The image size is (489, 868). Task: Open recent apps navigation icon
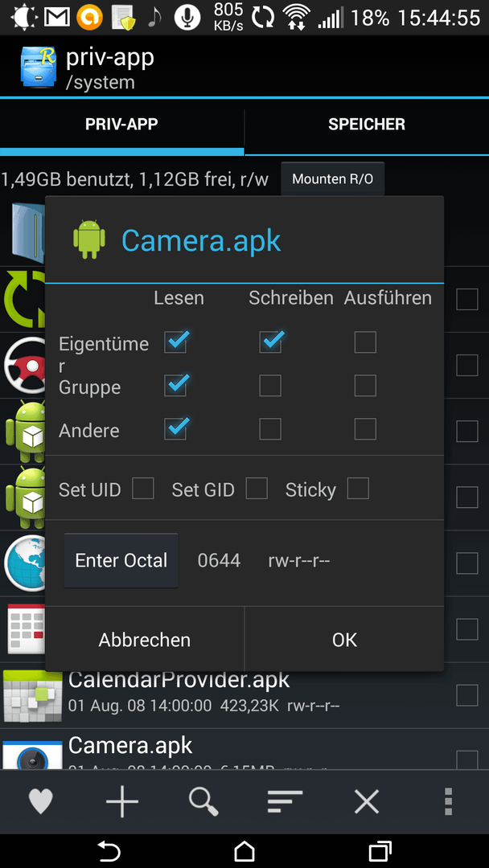pyautogui.click(x=380, y=850)
